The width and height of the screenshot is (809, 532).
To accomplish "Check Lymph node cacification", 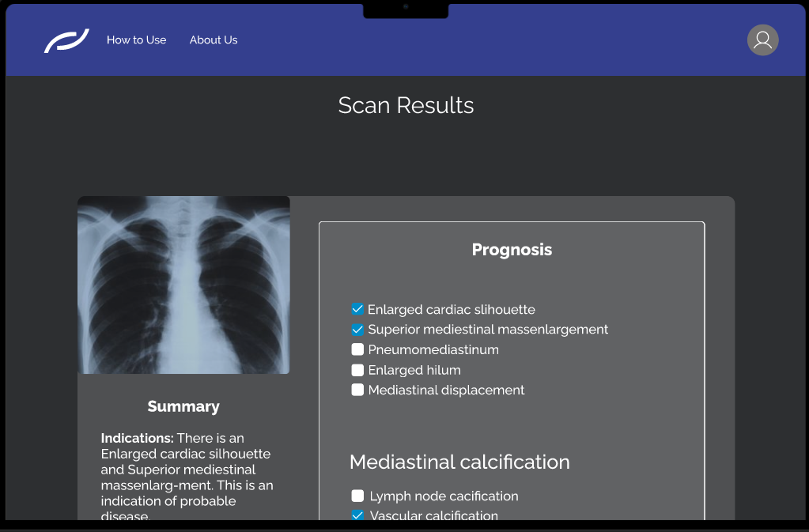I will (x=357, y=495).
